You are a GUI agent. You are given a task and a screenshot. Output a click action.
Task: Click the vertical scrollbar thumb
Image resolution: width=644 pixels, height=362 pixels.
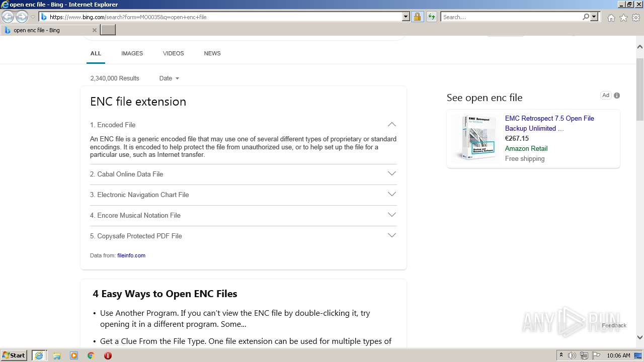point(640,89)
